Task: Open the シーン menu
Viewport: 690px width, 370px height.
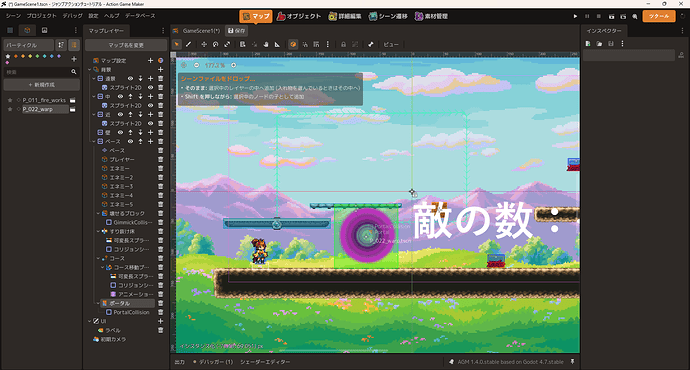Action: click(13, 16)
